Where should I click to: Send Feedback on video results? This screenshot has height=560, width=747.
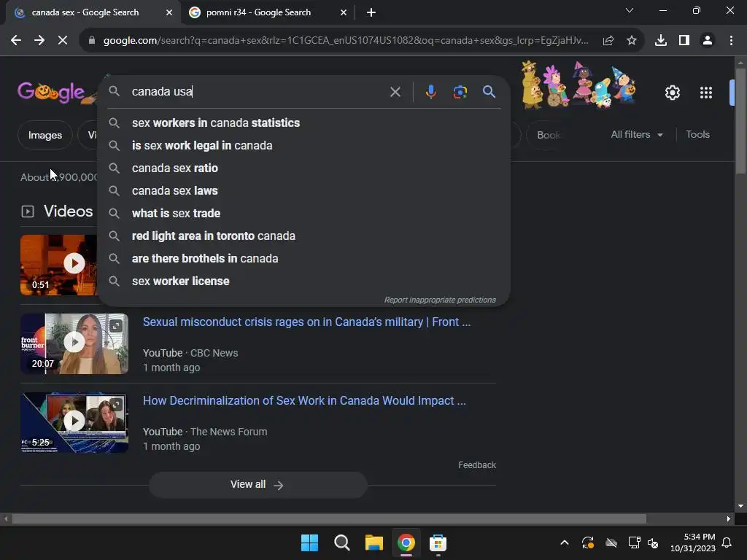point(477,465)
